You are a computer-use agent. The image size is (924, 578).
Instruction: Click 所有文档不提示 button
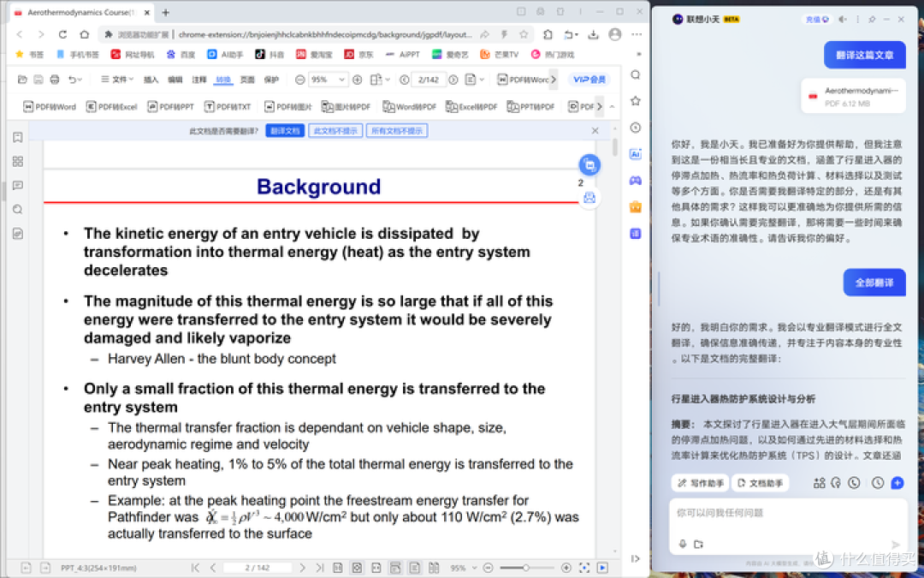tap(397, 131)
